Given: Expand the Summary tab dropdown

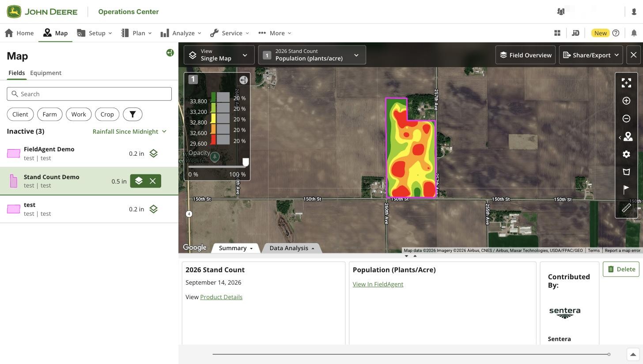Looking at the screenshot, I should pyautogui.click(x=236, y=248).
